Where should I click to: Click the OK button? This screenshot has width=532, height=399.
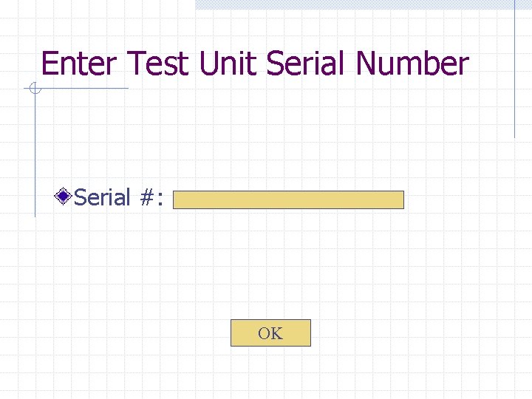pos(270,333)
